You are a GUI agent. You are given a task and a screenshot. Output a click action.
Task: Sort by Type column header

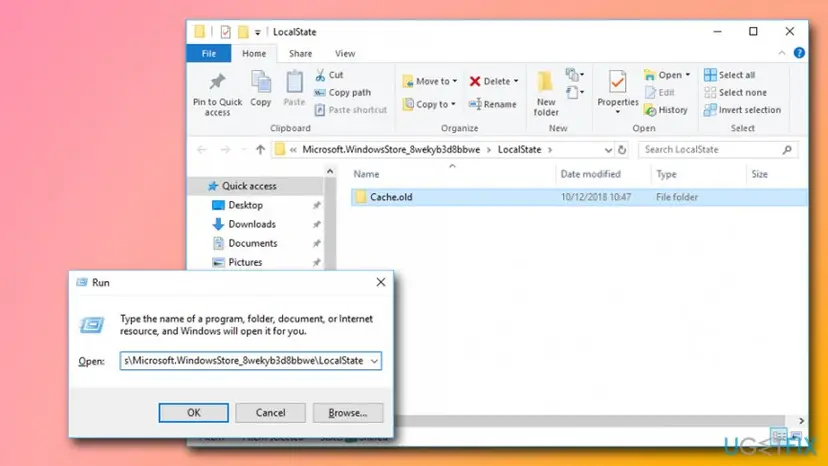click(x=666, y=174)
